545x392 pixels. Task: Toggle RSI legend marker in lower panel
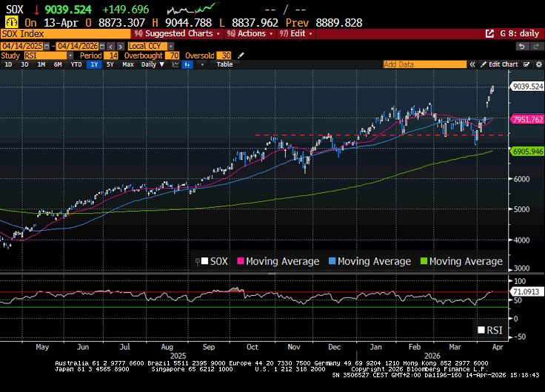tap(481, 330)
